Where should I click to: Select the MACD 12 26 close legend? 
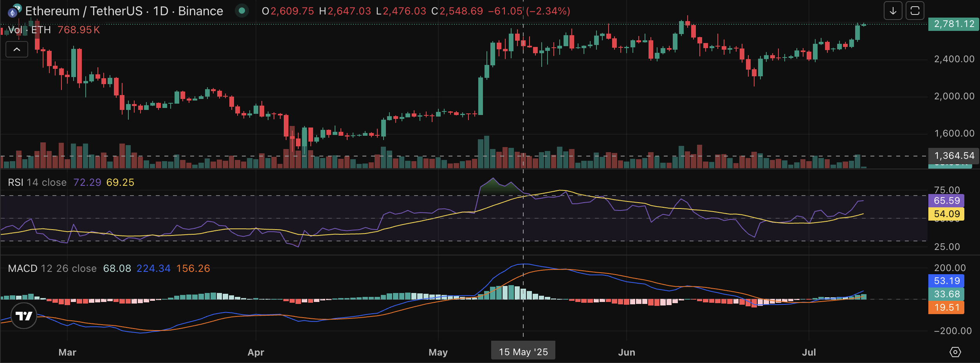coord(52,269)
